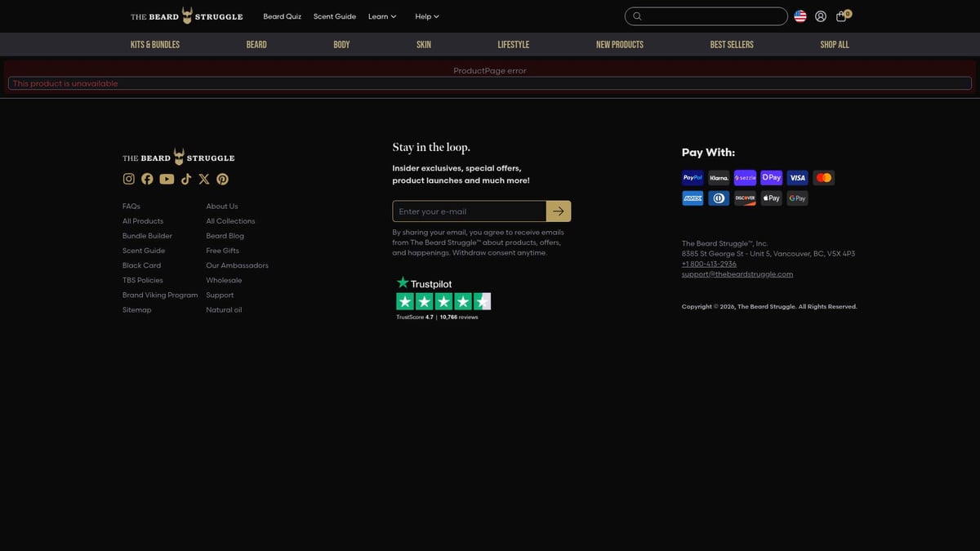
Task: Click the support email address link
Action: point(737,274)
